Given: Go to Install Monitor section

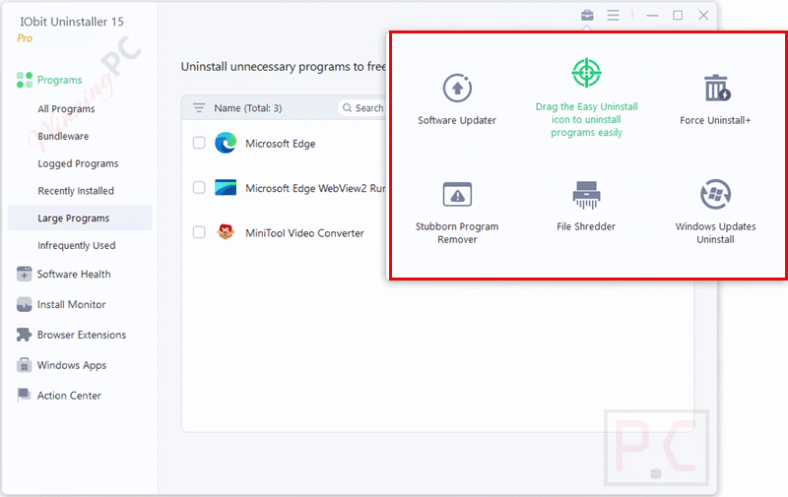Looking at the screenshot, I should tap(71, 305).
